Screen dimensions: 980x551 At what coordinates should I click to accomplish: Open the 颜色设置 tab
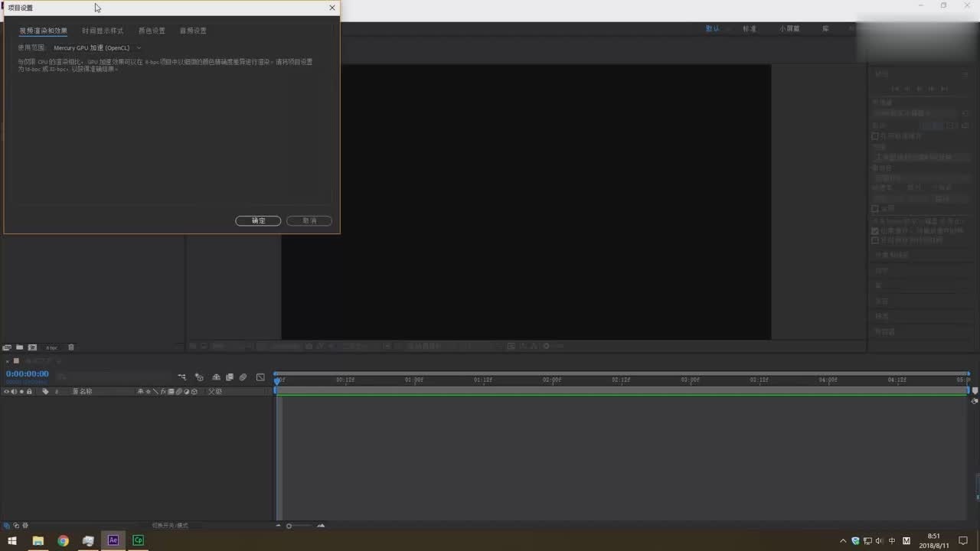pyautogui.click(x=152, y=31)
